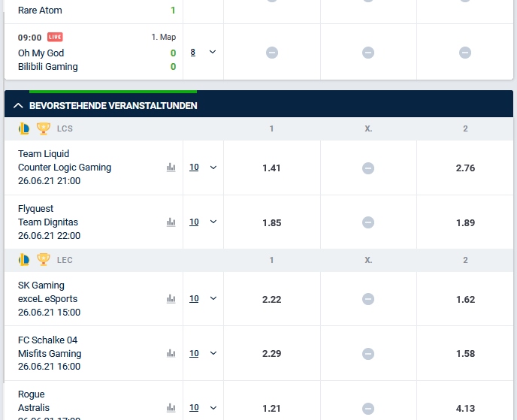
Task: Collapse Bevorstehende Veranstaltunden section
Action: pyautogui.click(x=18, y=106)
